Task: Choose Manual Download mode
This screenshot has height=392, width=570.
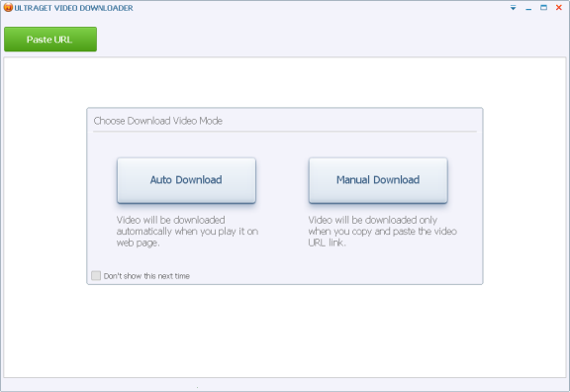Action: pos(378,180)
